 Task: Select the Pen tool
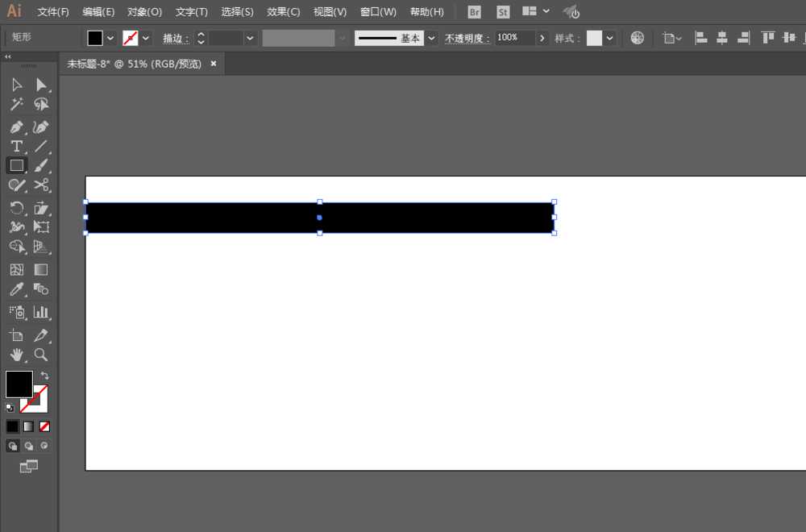tap(16, 127)
